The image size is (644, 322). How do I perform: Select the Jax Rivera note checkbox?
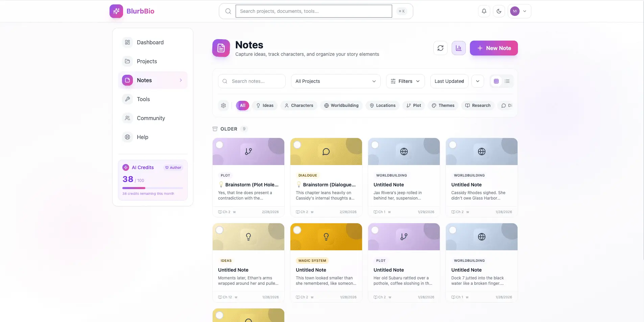pyautogui.click(x=375, y=145)
